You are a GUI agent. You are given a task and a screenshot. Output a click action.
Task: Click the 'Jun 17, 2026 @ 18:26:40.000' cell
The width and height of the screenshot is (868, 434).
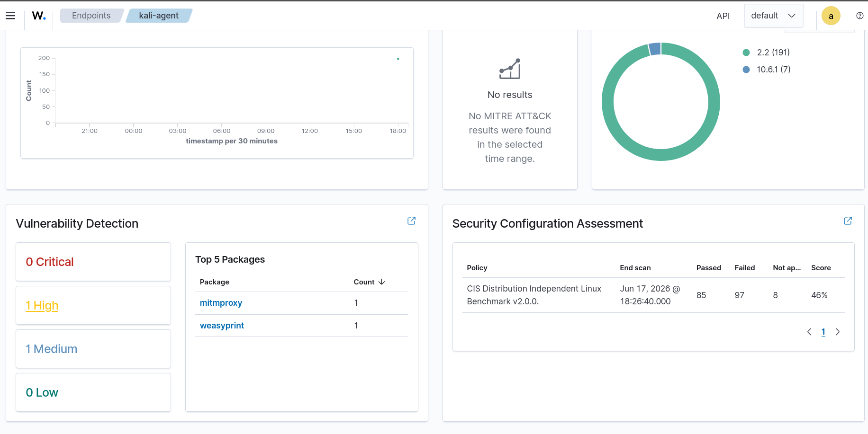(x=650, y=295)
